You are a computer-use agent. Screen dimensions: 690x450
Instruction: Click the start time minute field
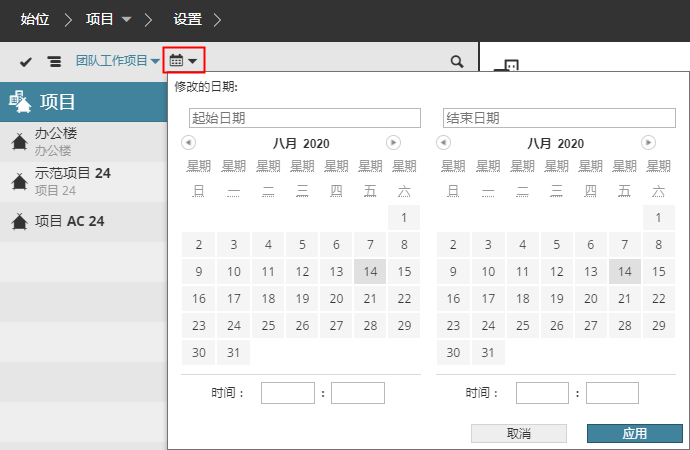(x=358, y=393)
